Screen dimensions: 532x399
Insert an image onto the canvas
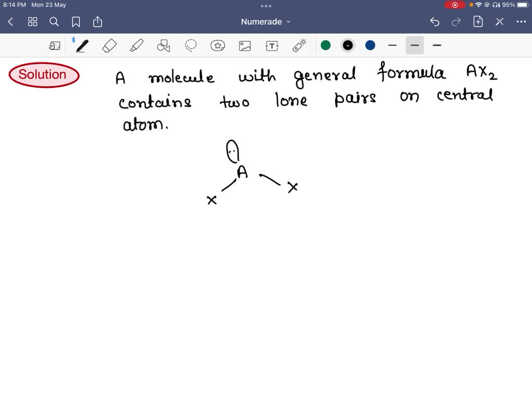(x=245, y=45)
